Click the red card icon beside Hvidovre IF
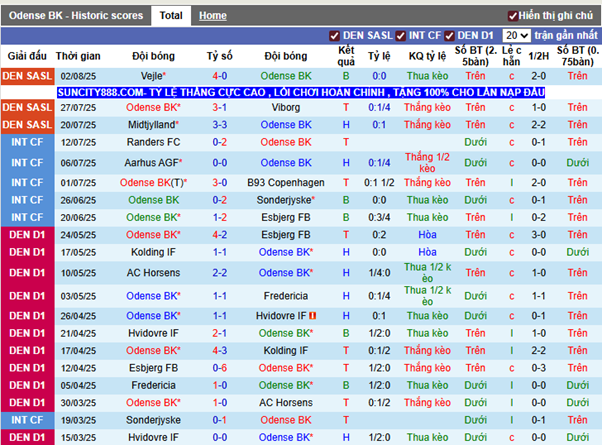Screen dimensions: 602x445 pyautogui.click(x=313, y=316)
